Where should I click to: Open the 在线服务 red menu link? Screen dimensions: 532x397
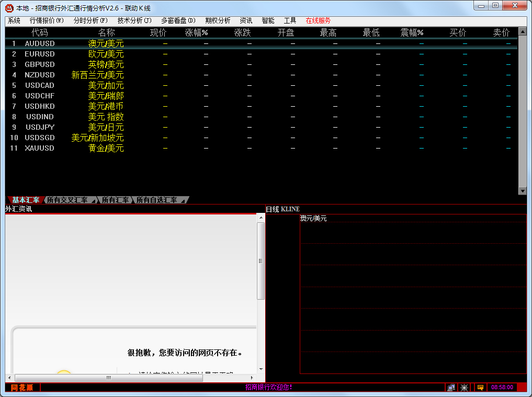[x=318, y=21]
